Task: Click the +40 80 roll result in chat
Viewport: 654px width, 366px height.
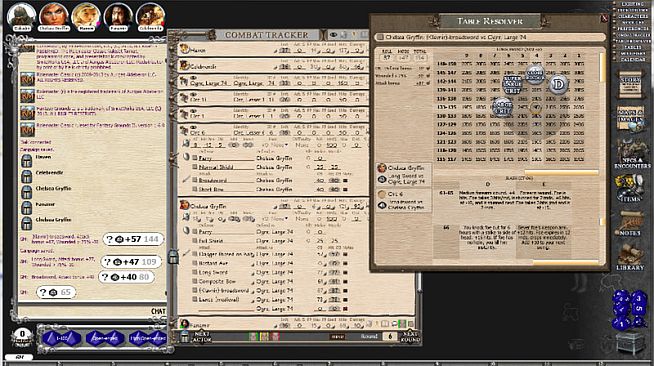Action: 126,277
